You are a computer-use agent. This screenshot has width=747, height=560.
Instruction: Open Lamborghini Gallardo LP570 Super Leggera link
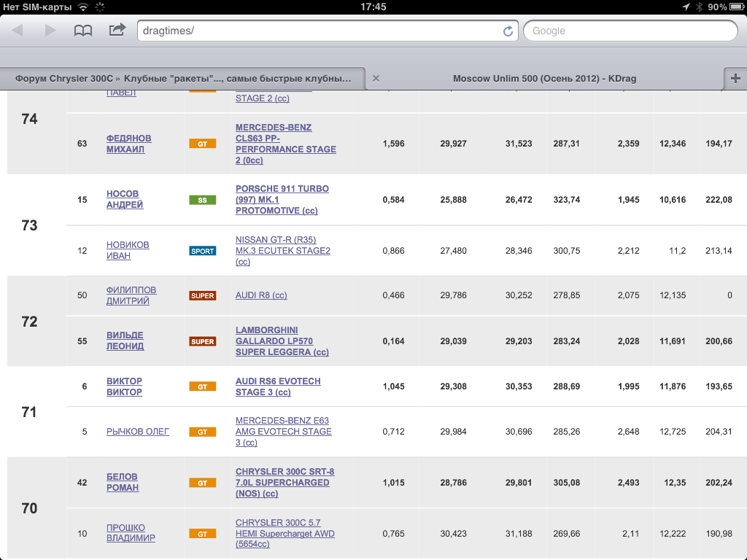pyautogui.click(x=282, y=341)
